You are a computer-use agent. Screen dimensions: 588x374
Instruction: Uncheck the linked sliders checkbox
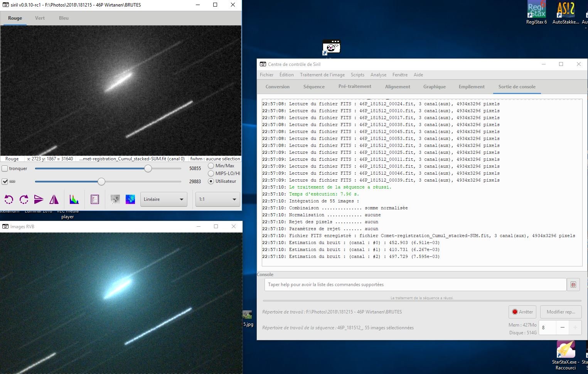5,182
